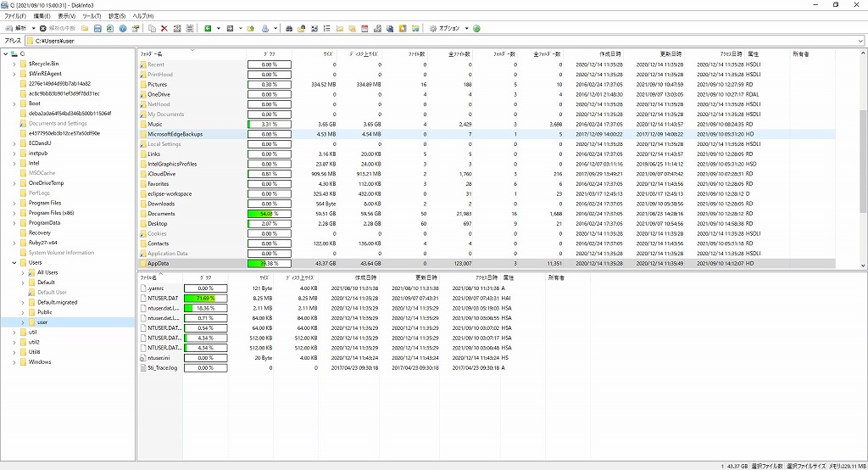Click the green globe icon after オプション

tap(476, 28)
